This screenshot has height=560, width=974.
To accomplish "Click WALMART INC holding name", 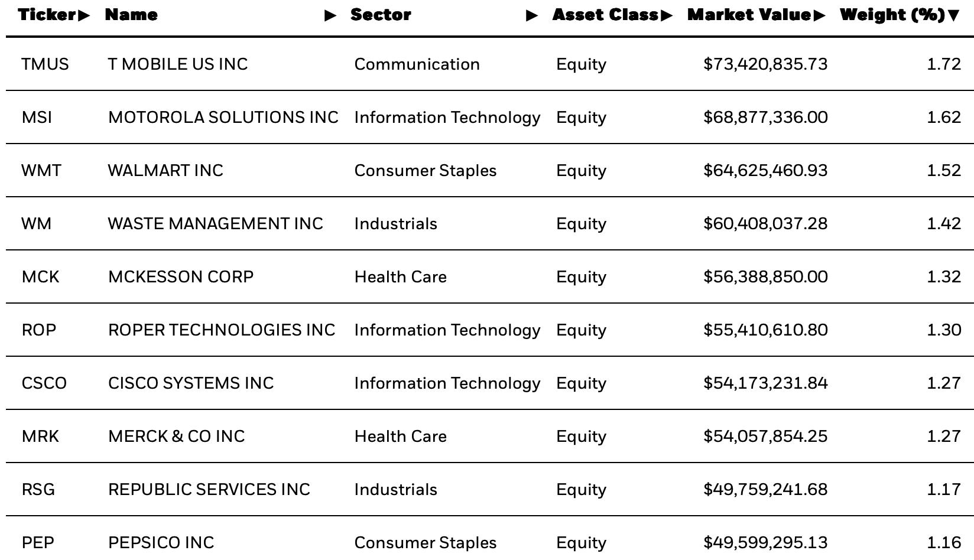I will [165, 170].
